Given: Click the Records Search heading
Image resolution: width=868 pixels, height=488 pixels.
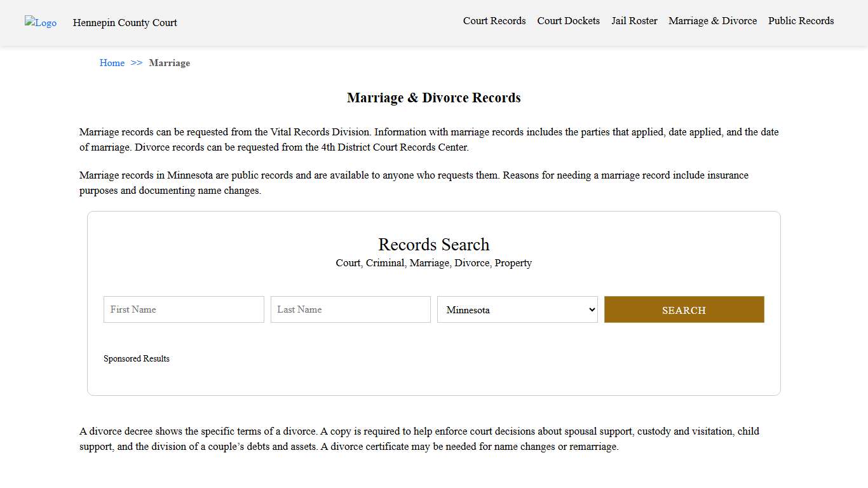Looking at the screenshot, I should click(x=433, y=244).
